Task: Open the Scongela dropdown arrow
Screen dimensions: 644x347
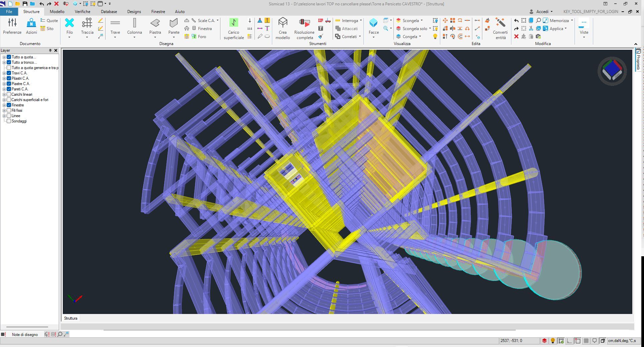Action: pyautogui.click(x=422, y=20)
